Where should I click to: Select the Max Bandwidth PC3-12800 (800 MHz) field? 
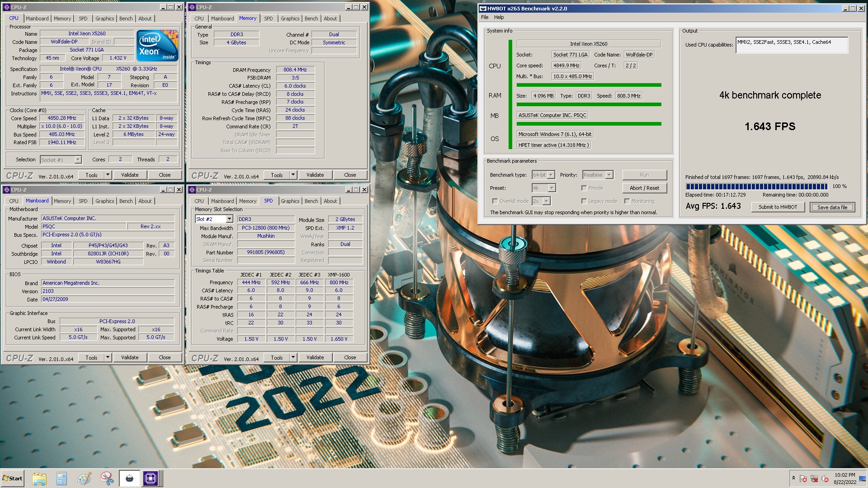point(266,228)
